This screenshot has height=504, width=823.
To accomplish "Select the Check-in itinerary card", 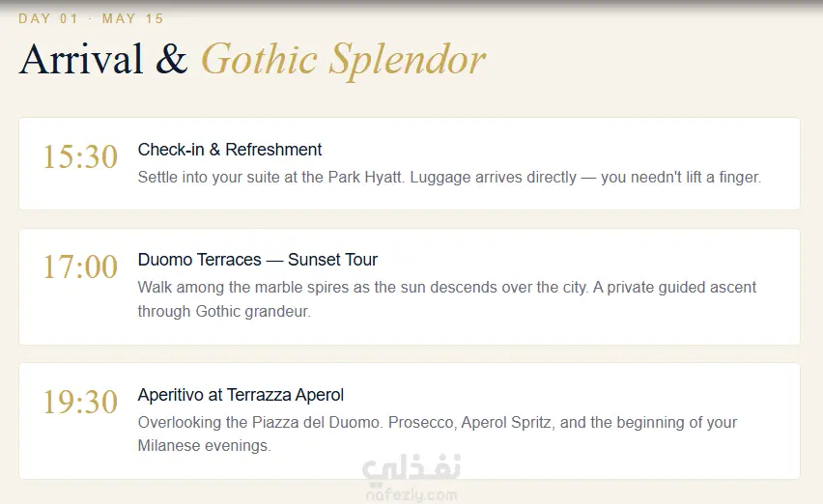I will click(410, 163).
